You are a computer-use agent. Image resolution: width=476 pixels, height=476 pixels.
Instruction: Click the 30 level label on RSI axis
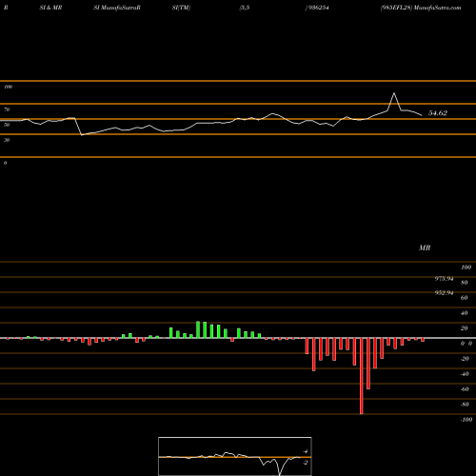[x=7, y=140]
